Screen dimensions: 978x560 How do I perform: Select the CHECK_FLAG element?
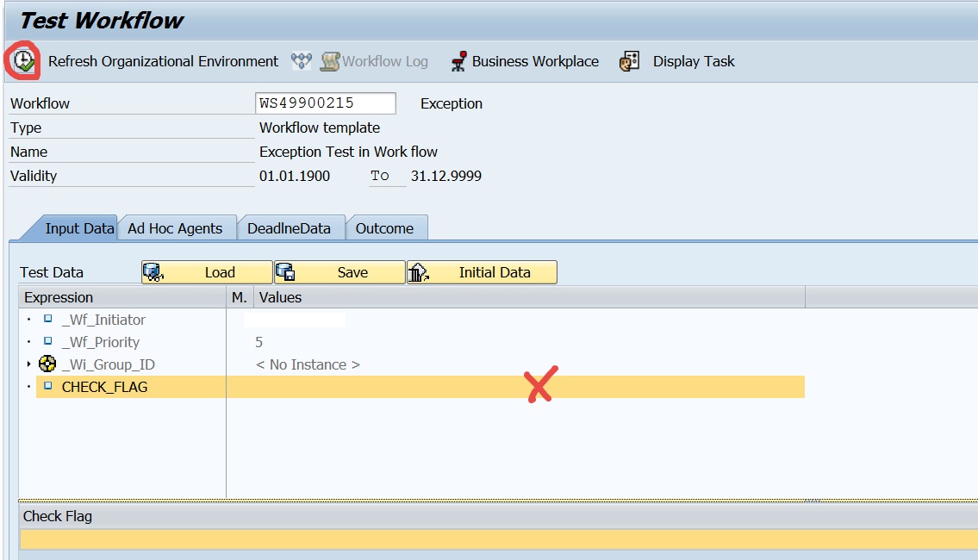pyautogui.click(x=105, y=387)
